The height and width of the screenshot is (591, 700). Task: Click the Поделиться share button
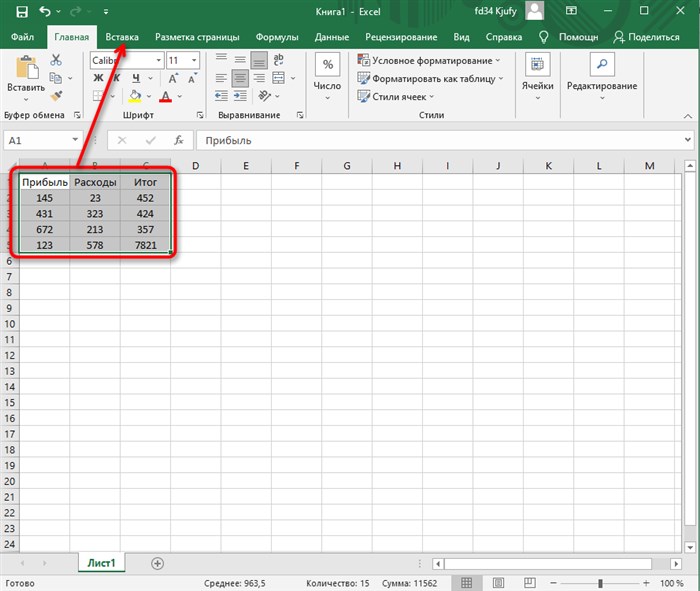[x=646, y=37]
